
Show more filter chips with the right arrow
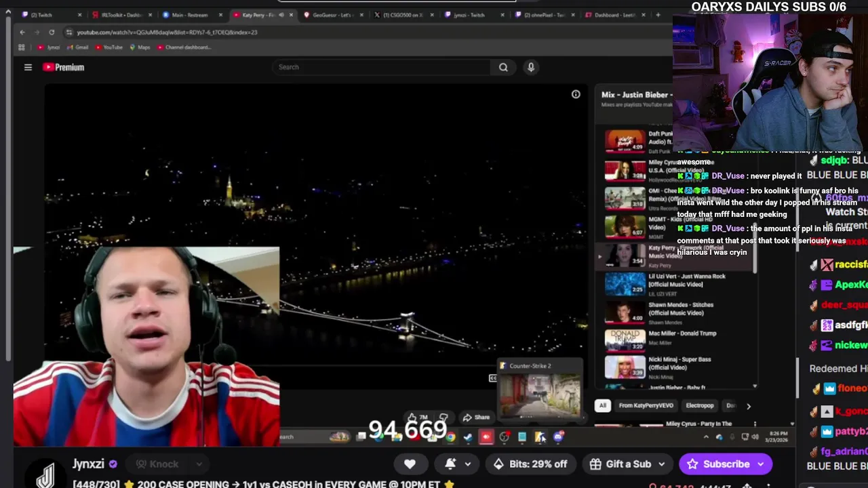coord(749,405)
